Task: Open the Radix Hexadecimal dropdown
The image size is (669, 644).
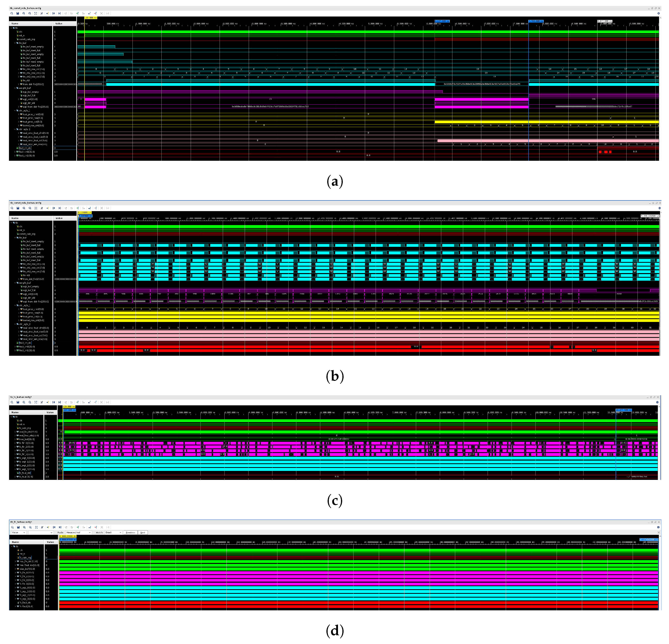Action: (x=79, y=532)
